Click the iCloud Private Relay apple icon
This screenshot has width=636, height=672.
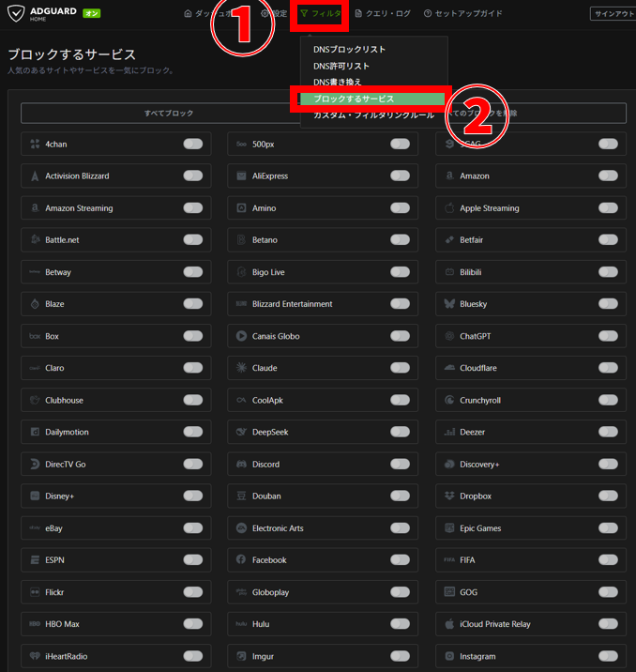(x=449, y=623)
